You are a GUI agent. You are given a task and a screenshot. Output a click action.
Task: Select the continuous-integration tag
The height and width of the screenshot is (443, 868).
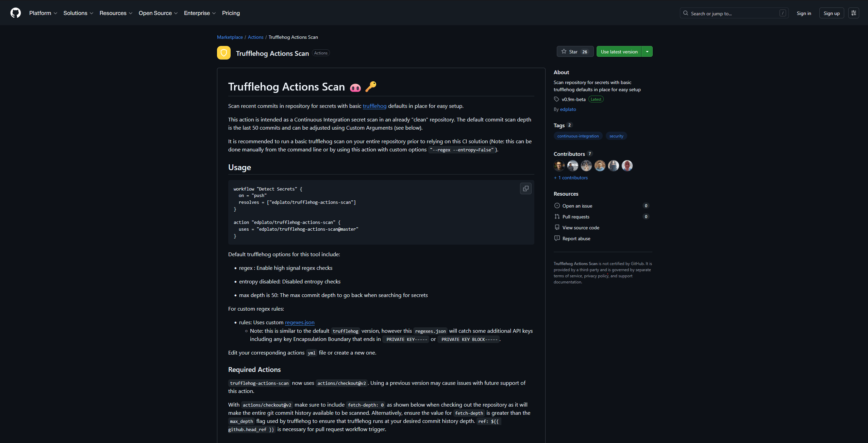[x=578, y=136]
